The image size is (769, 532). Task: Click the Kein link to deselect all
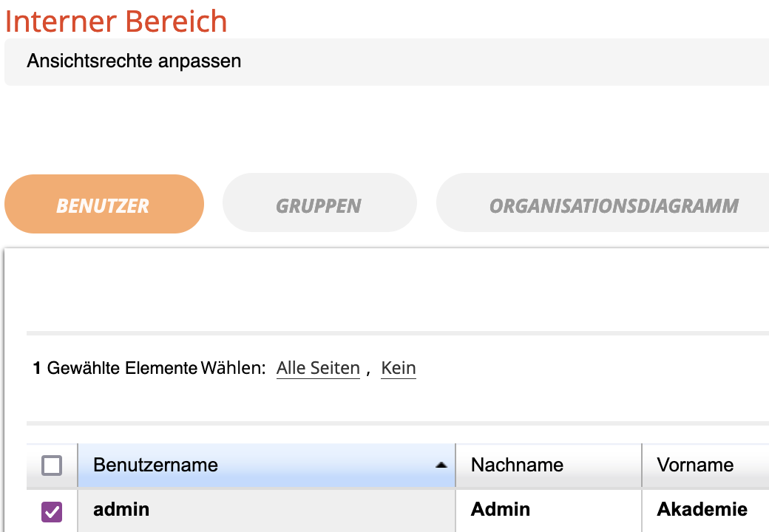pos(398,368)
